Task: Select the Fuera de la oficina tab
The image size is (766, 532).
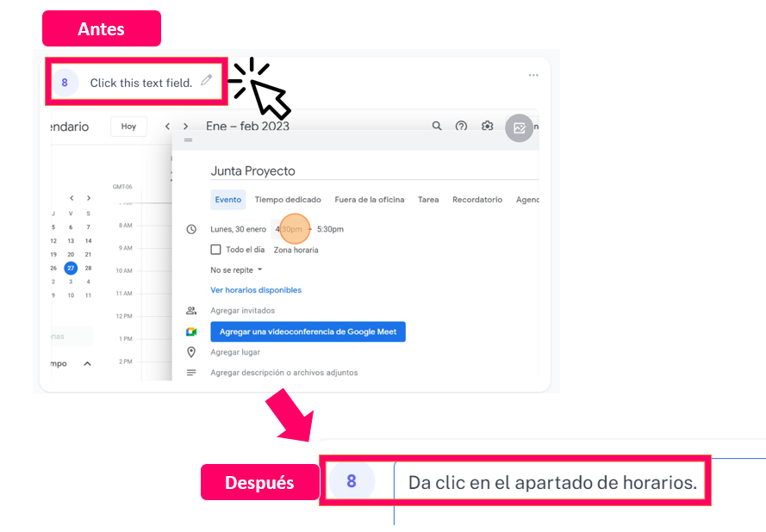Action: tap(369, 200)
